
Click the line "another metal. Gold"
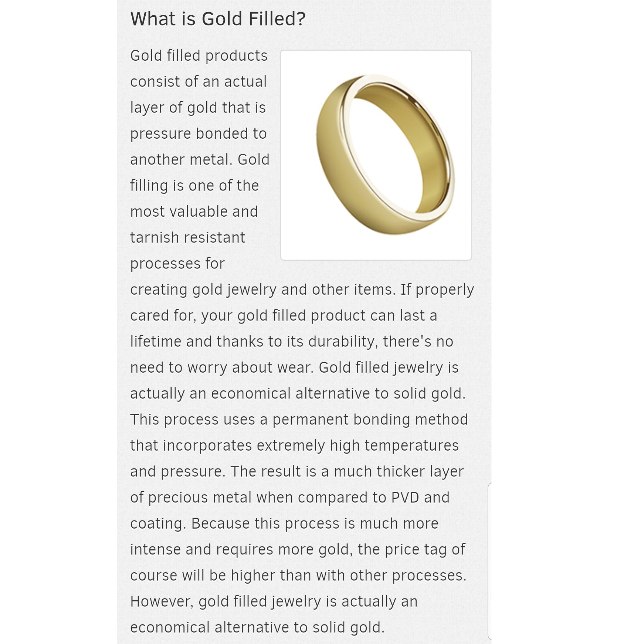click(x=200, y=160)
